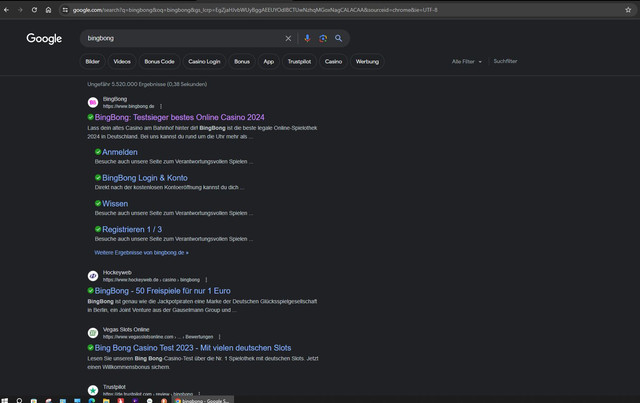The width and height of the screenshot is (640, 403).
Task: Open the browser home page icon
Action: (x=48, y=10)
